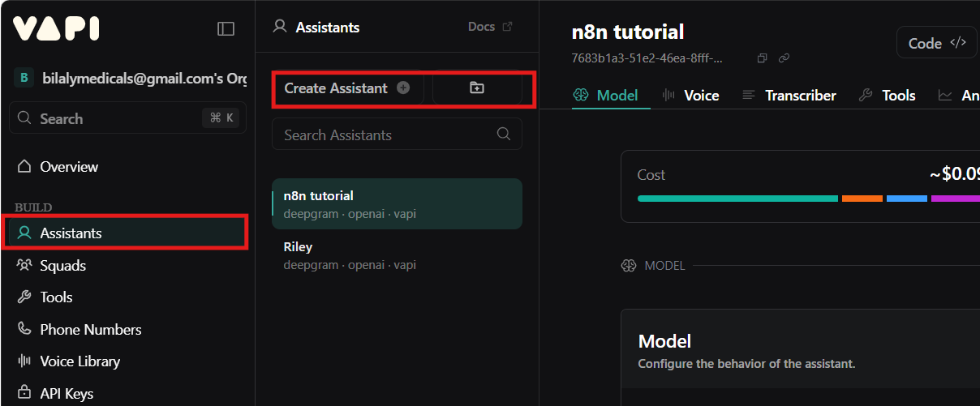Copy the assistant ID with copy icon
The image size is (980, 406).
coord(762,58)
